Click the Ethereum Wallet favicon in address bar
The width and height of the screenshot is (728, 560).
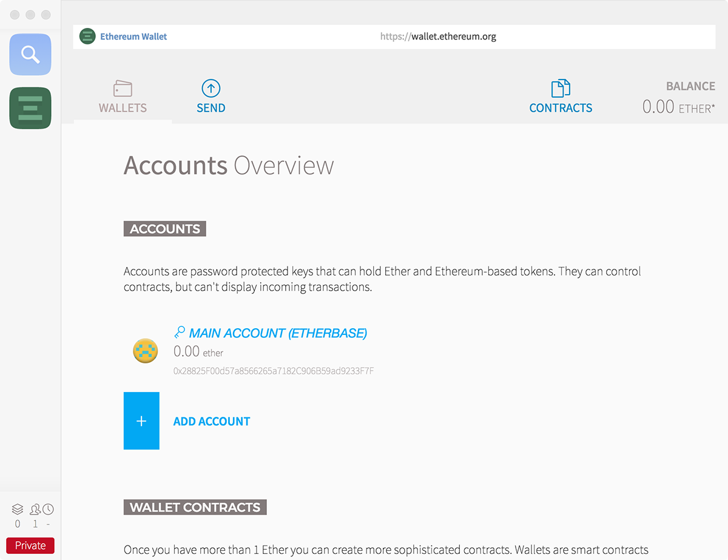tap(87, 36)
